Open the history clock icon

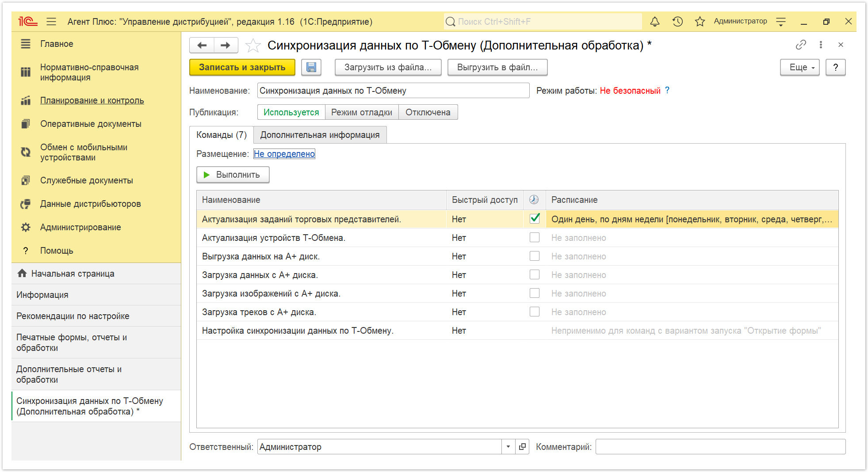coord(677,21)
